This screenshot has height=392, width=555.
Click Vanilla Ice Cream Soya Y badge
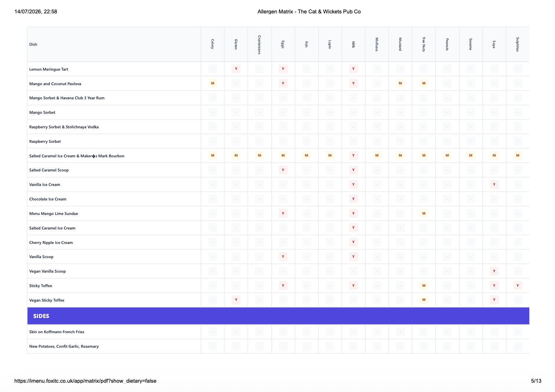tap(494, 184)
